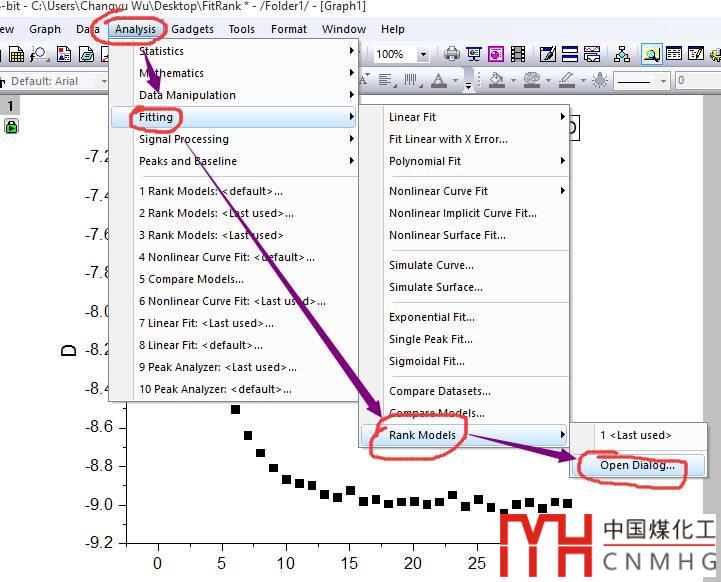Click the Print icon in toolbar
Image resolution: width=721 pixels, height=582 pixels.
(452, 54)
